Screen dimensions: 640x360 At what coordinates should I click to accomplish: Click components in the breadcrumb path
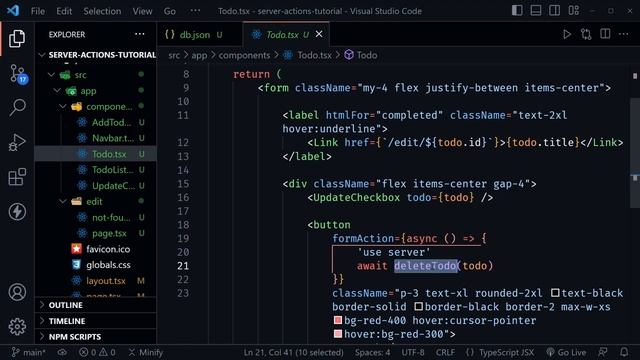point(244,55)
